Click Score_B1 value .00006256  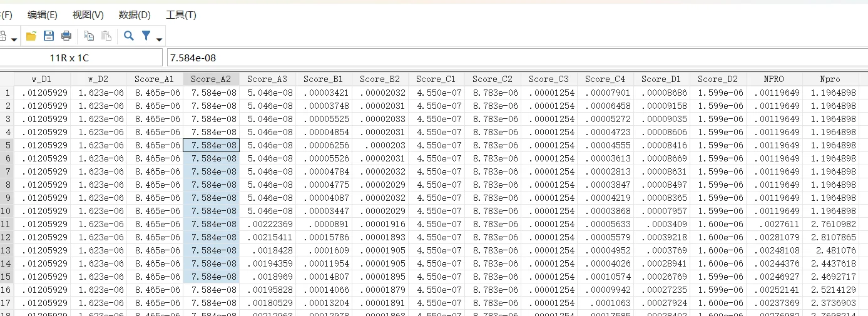tap(324, 145)
